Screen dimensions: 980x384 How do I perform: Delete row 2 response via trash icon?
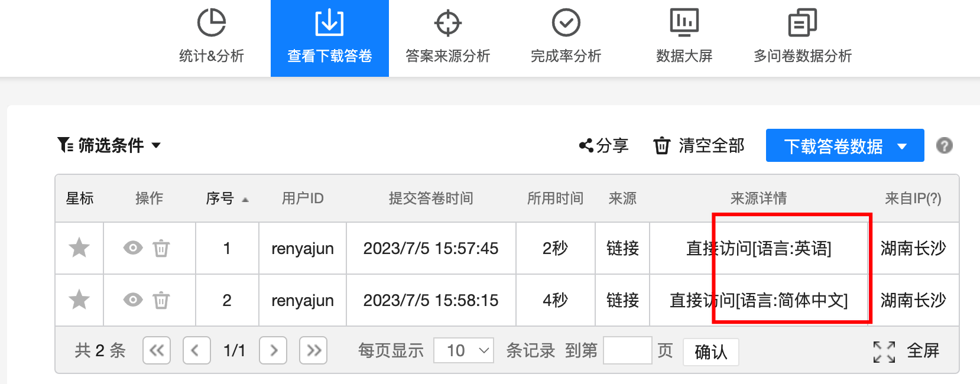point(161,300)
